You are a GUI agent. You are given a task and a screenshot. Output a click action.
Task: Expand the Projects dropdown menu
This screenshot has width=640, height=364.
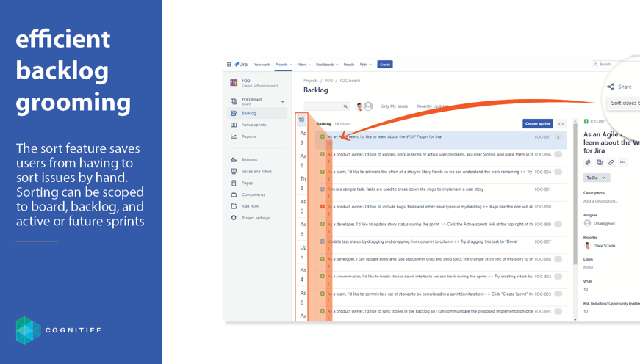284,65
